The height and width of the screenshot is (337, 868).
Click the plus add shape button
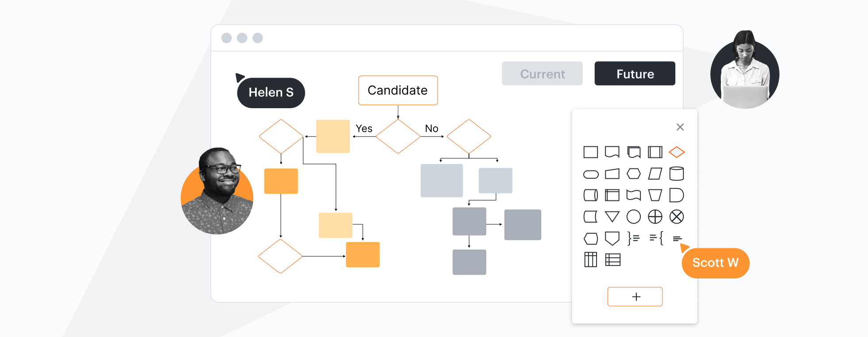[635, 297]
